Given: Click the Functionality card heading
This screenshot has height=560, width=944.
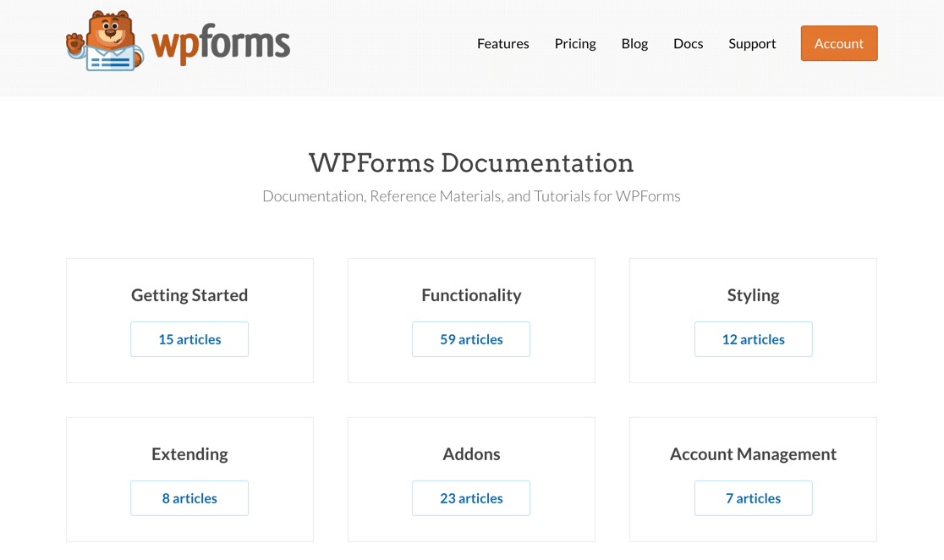Looking at the screenshot, I should point(471,295).
